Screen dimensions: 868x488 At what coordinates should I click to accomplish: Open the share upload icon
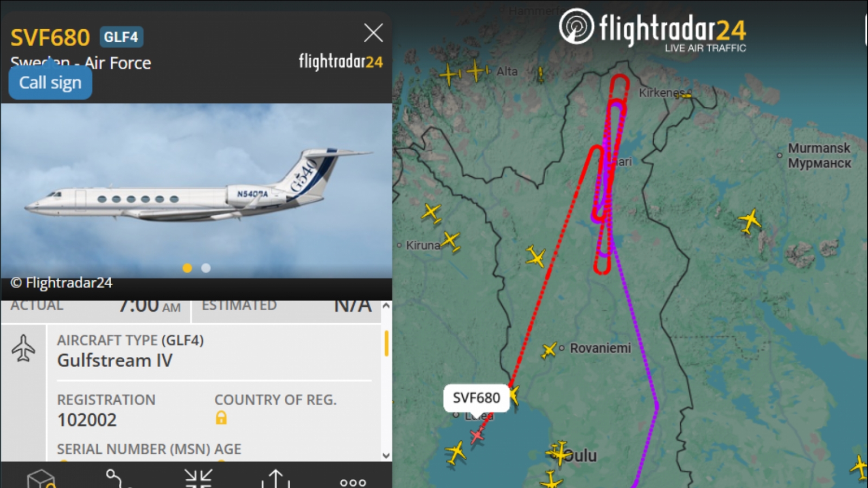pos(276,479)
